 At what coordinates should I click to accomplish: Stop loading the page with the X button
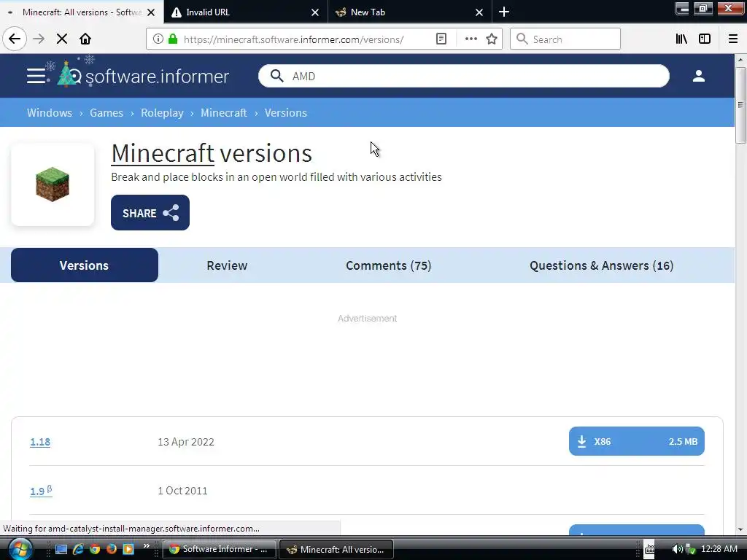[61, 39]
